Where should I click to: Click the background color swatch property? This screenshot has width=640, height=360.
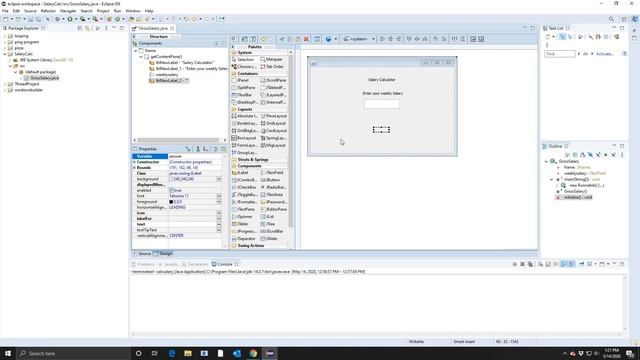(171, 179)
